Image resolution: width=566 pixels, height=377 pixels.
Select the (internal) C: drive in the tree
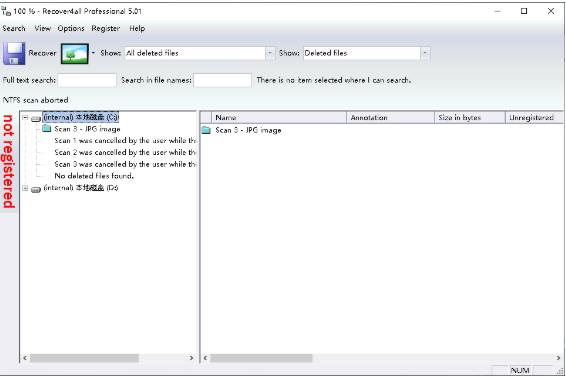(x=80, y=117)
